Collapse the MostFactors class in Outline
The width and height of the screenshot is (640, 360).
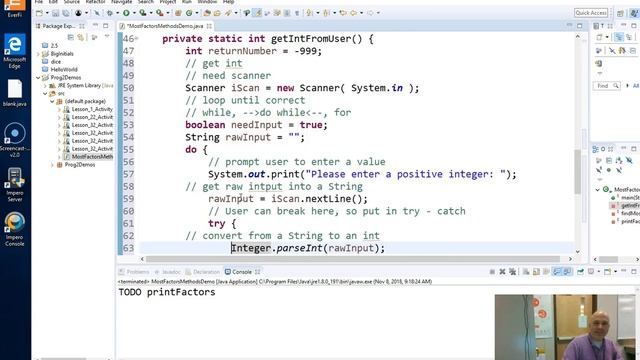pyautogui.click(x=597, y=190)
